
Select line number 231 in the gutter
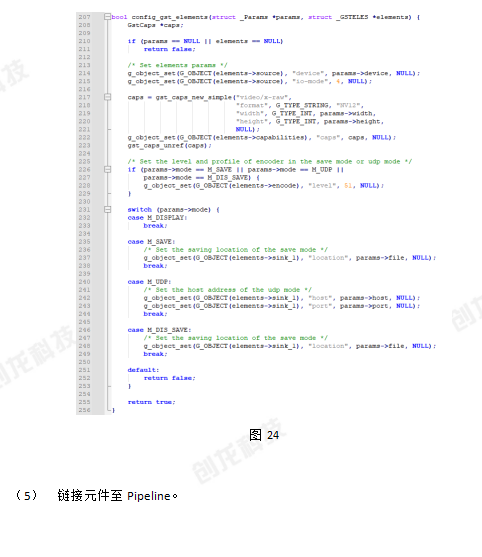[85, 210]
